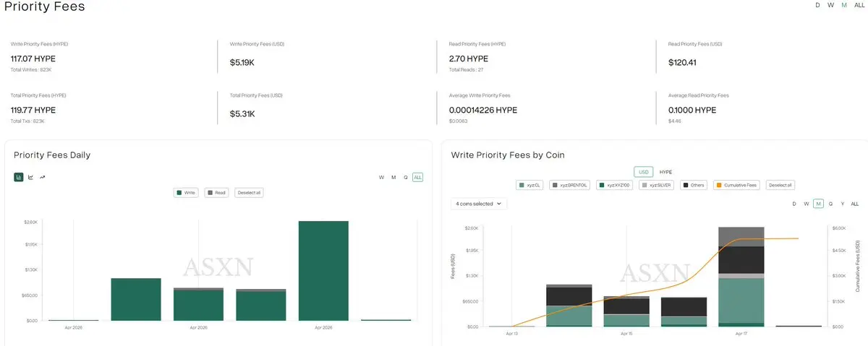Set Priority Fees Daily range to Q
The image size is (868, 346).
coord(406,177)
